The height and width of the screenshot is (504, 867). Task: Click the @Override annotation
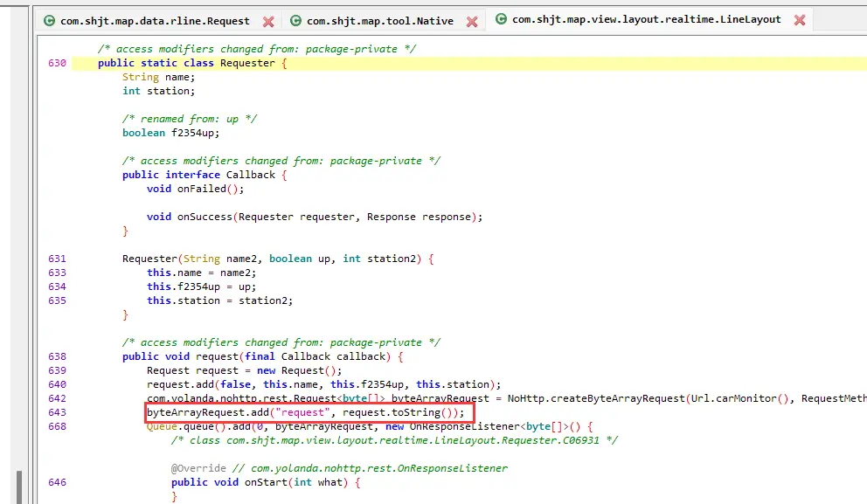(198, 468)
